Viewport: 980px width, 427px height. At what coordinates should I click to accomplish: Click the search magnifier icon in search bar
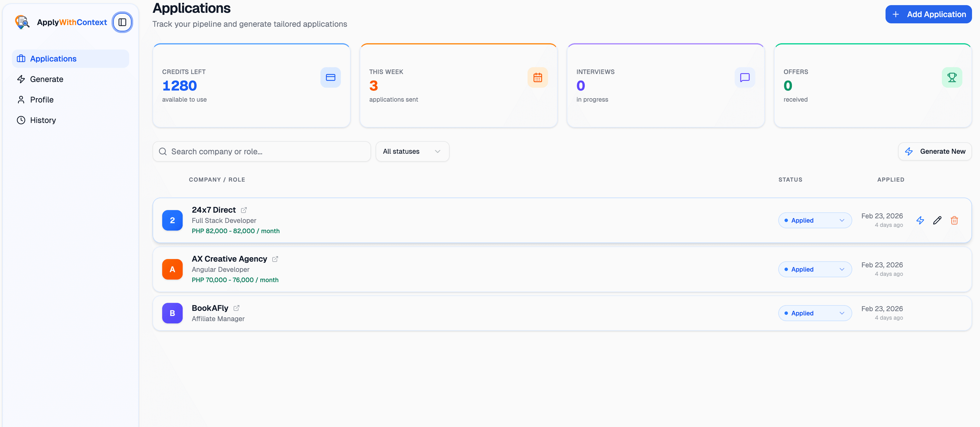pos(163,151)
